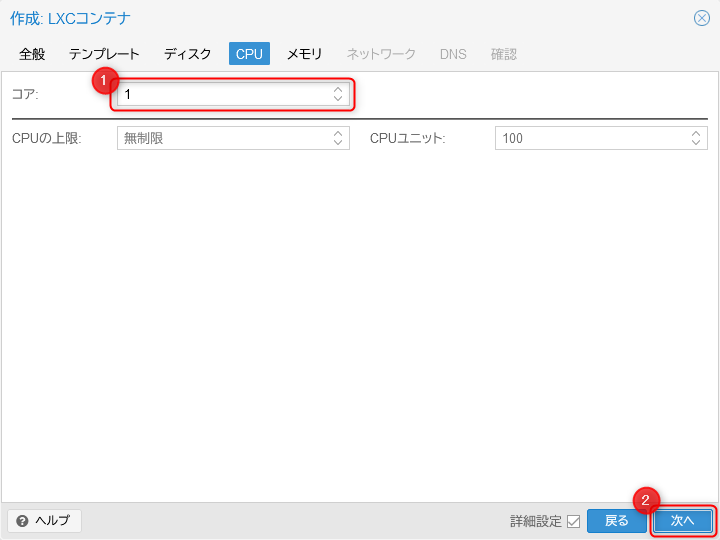
Task: Increase core count with up arrow
Action: [338, 90]
